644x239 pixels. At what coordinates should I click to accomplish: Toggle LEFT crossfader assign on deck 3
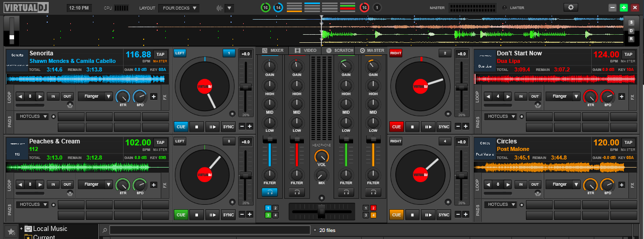pyautogui.click(x=180, y=141)
